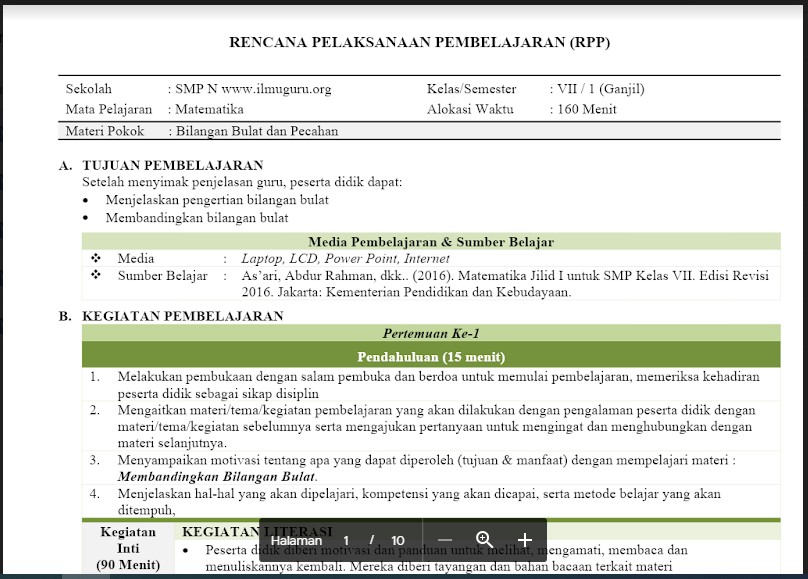This screenshot has width=808, height=579.
Task: Click the 'Mata Pelajaran' label
Action: (109, 109)
